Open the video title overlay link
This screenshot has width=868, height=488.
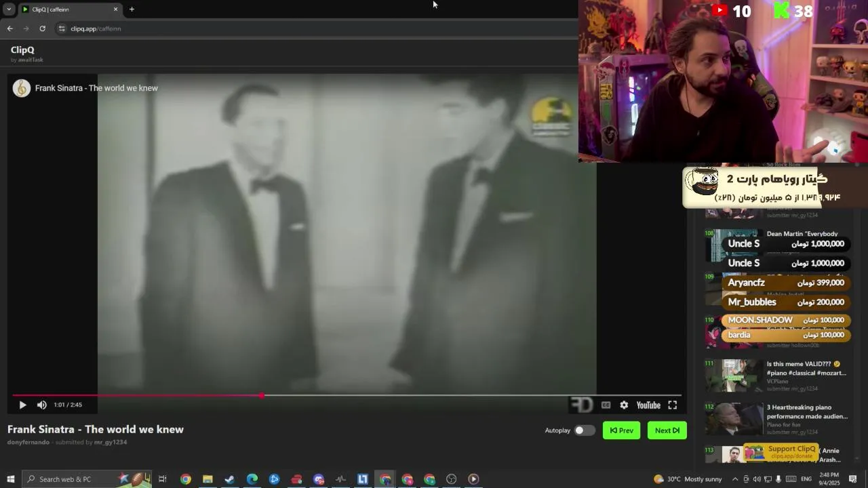96,88
